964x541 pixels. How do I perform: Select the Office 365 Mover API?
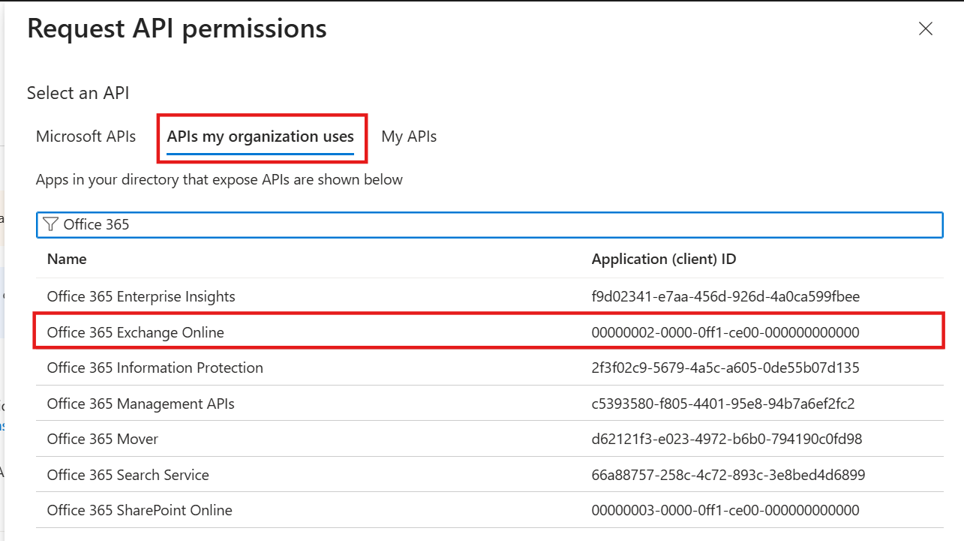tap(489, 439)
